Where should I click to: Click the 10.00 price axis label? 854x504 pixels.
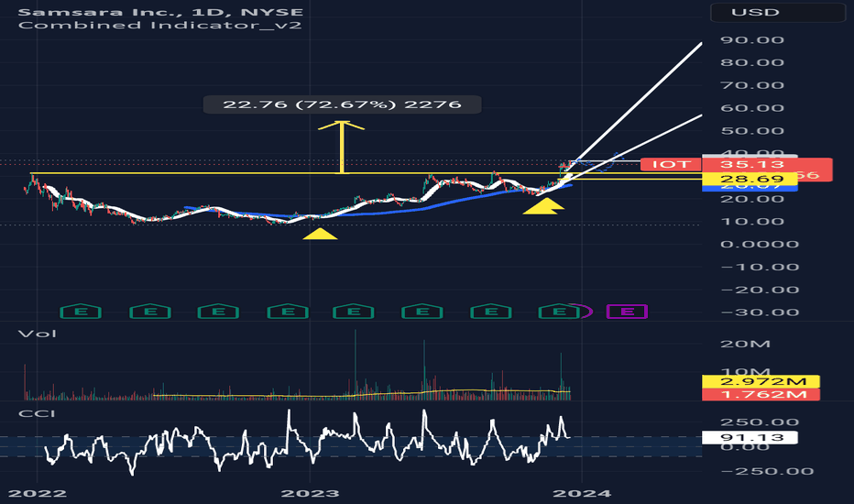tap(752, 222)
